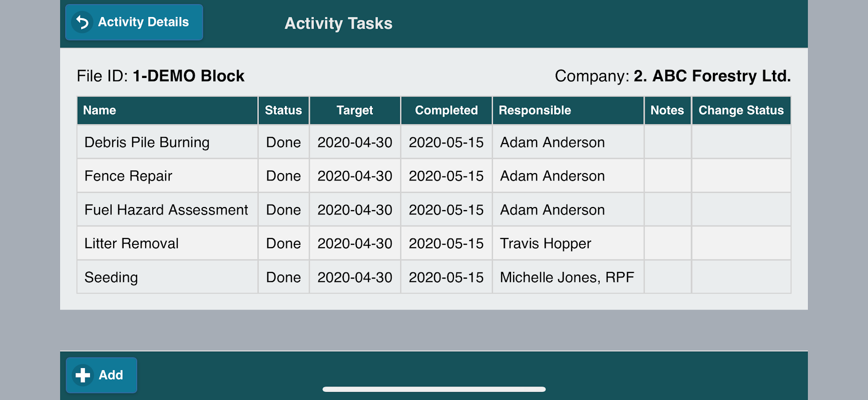Click Michelle Jones, RPF responsible cell
Viewport: 868px width, 400px height.
click(568, 277)
